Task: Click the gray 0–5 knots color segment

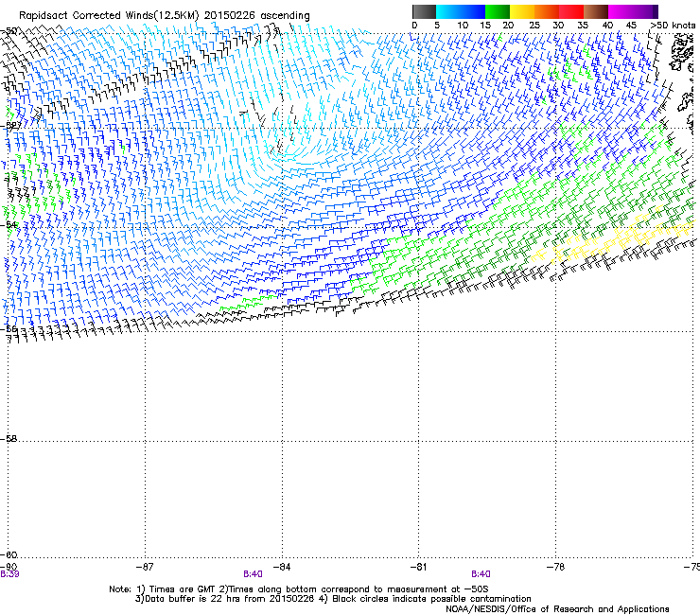Action: click(x=424, y=11)
